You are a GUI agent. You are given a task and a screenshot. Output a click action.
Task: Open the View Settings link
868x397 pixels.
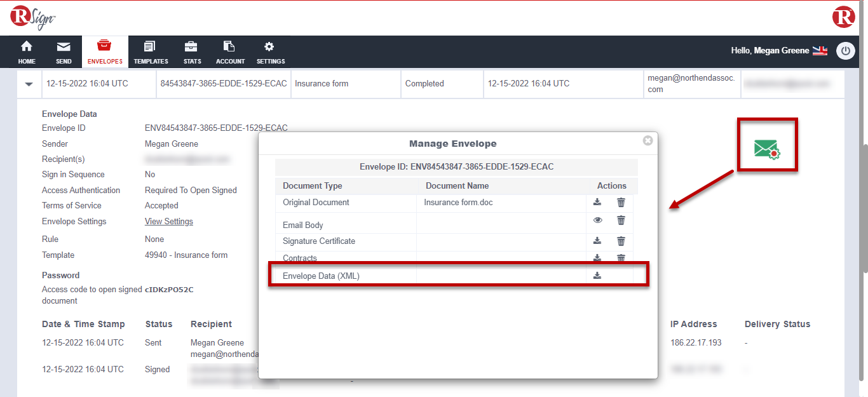[168, 221]
